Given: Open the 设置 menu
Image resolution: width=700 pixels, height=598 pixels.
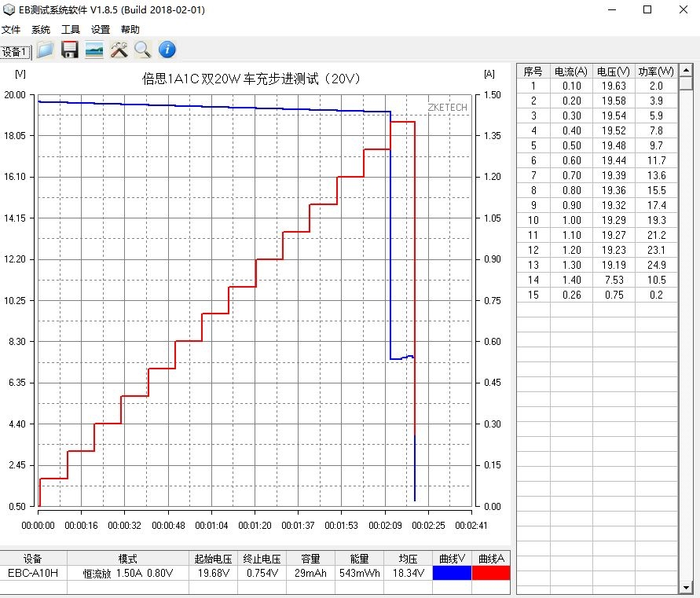Looking at the screenshot, I should 101,29.
